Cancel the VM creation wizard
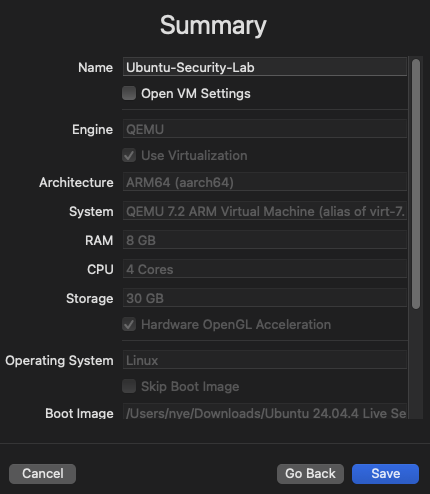Image resolution: width=430 pixels, height=494 pixels. point(42,474)
